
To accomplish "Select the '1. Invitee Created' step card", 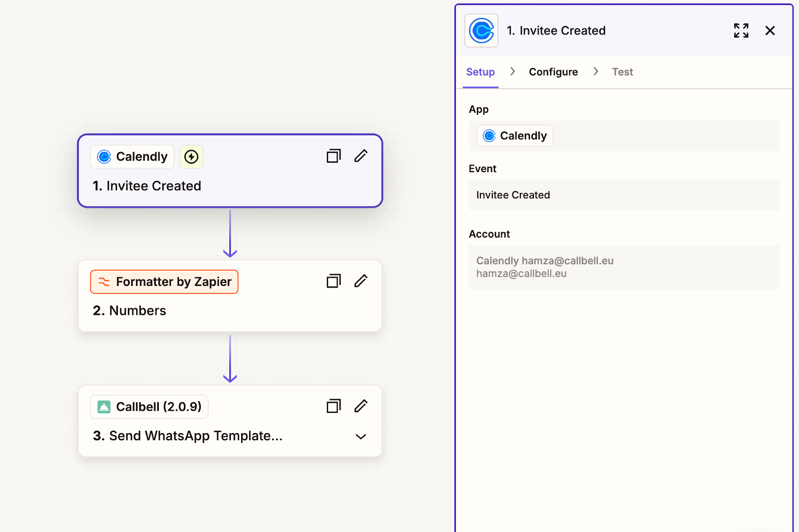I will pos(230,171).
